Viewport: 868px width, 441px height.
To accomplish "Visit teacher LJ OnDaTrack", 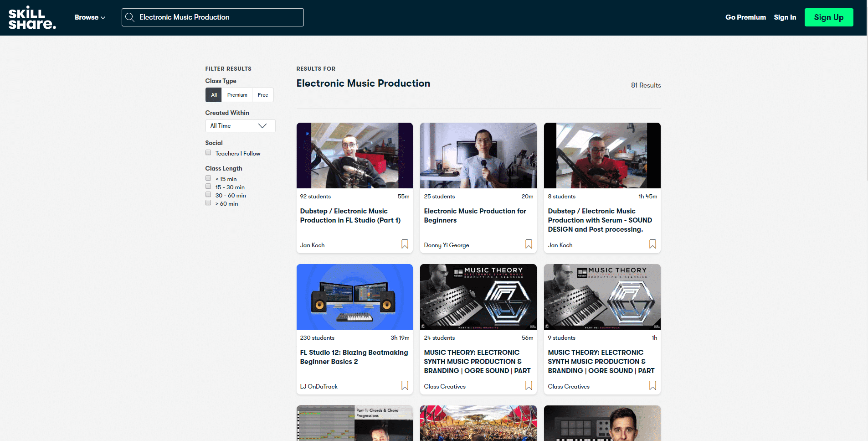I will [x=318, y=386].
